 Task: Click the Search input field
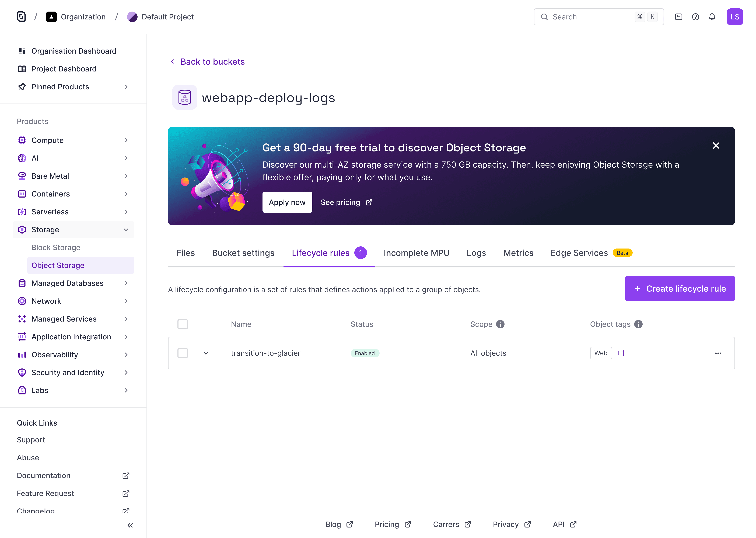598,17
